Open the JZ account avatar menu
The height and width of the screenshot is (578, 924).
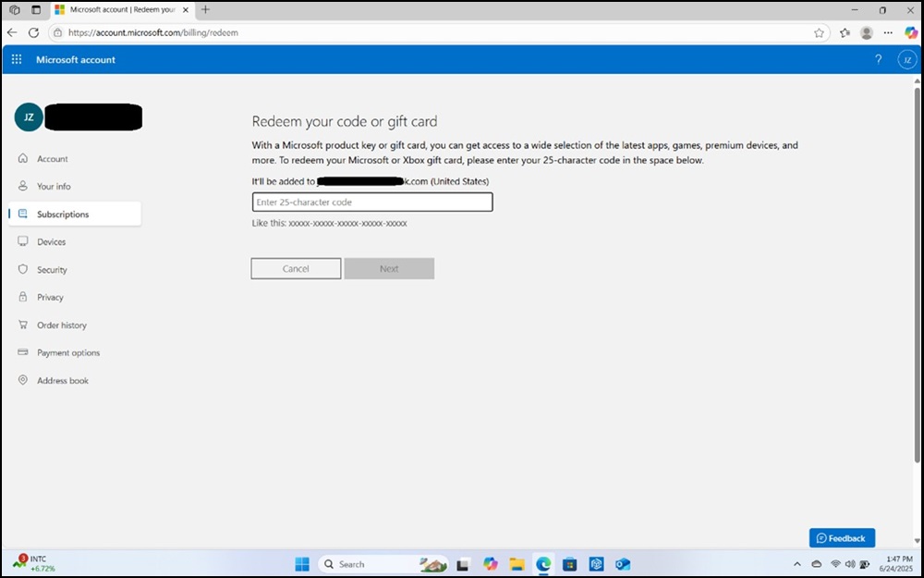pos(906,59)
